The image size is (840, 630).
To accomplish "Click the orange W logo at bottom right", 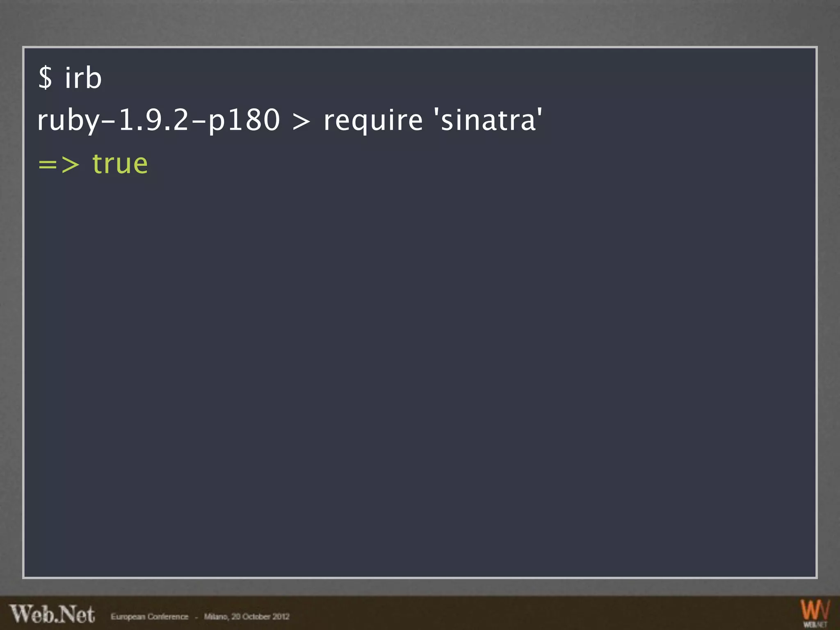I will tap(815, 613).
